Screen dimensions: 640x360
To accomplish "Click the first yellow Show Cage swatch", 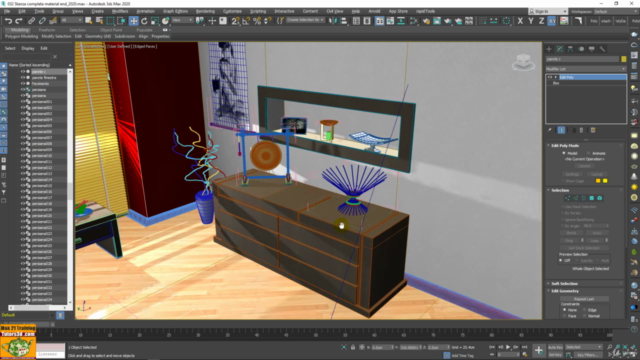I will [x=598, y=181].
